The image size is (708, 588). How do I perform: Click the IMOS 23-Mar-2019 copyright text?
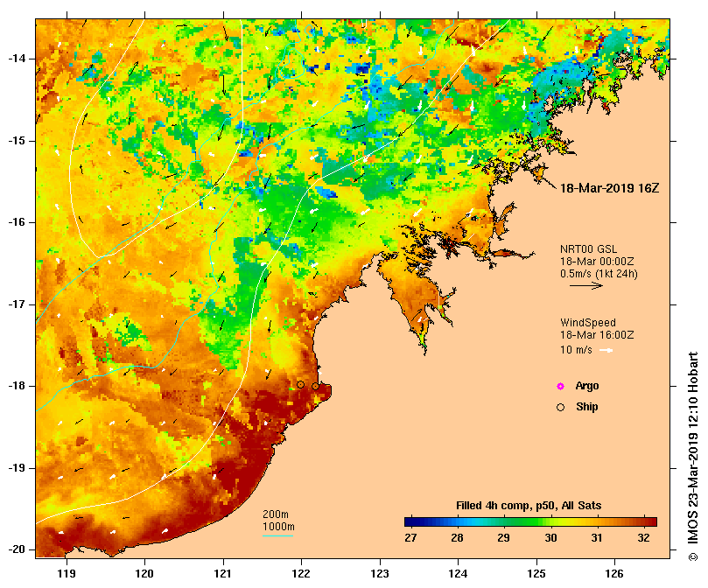click(x=692, y=456)
